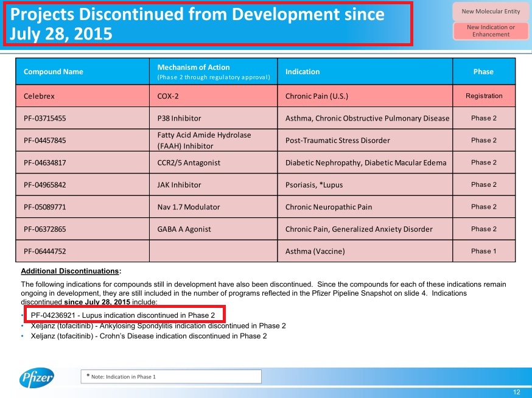Click the 'Additional Discontinuations' heading
The width and height of the screenshot is (532, 398).
[x=71, y=271]
